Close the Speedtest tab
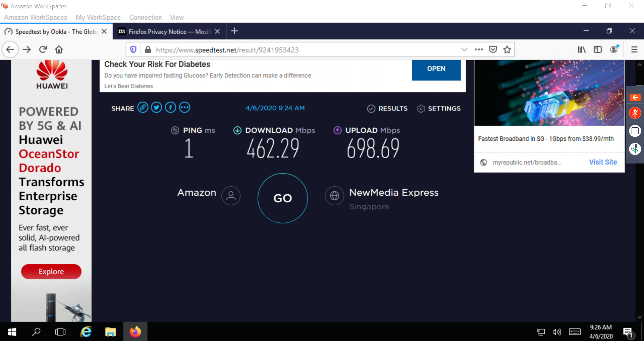The width and height of the screenshot is (644, 341). [x=104, y=31]
